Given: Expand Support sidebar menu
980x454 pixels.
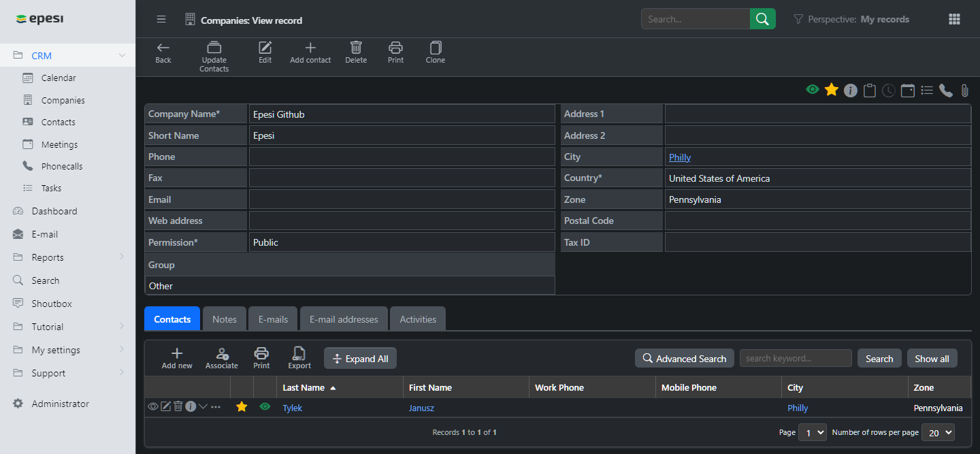Looking at the screenshot, I should (x=122, y=372).
